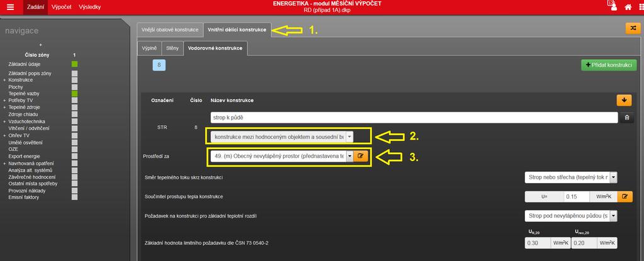Image resolution: width=644 pixels, height=261 pixels.
Task: Expand 'Tepelné zdroje' in navigation
Action: coord(4,108)
